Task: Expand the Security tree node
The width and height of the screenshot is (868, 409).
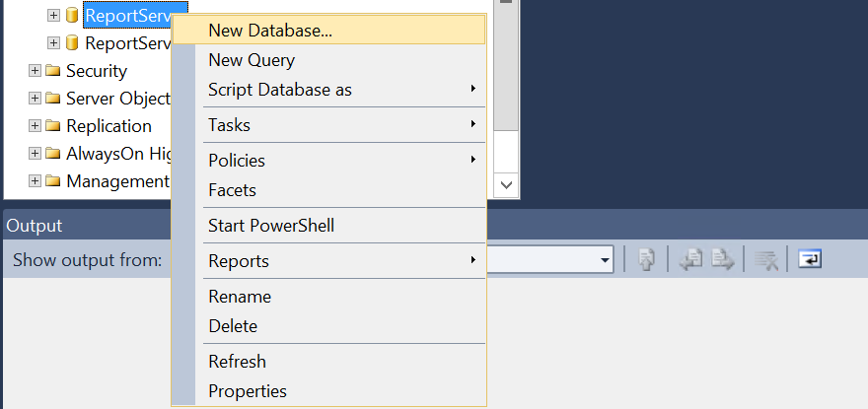Action: (x=35, y=70)
